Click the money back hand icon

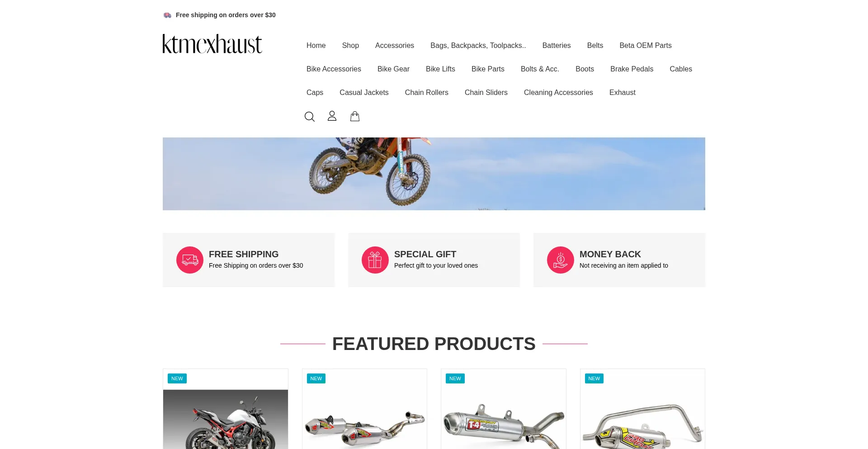coord(561,260)
